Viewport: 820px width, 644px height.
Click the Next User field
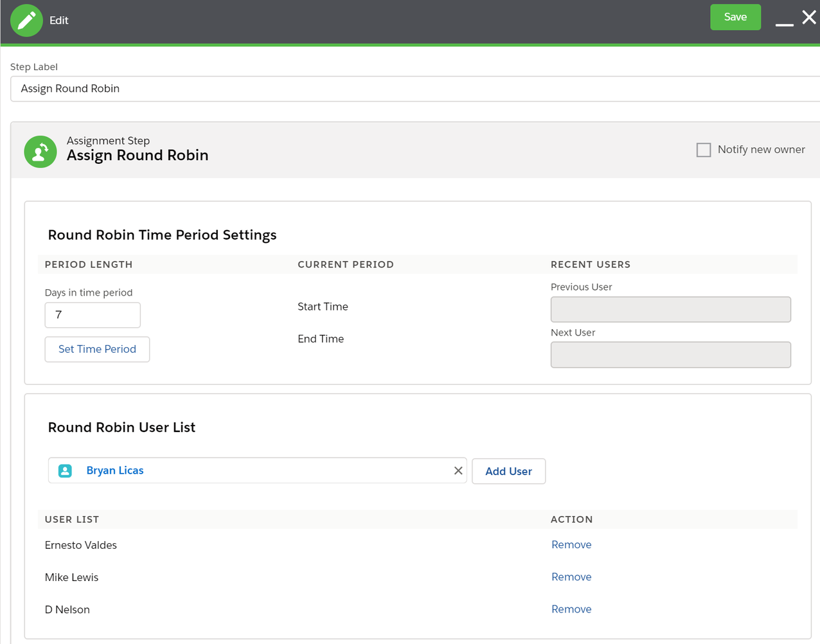(x=670, y=355)
